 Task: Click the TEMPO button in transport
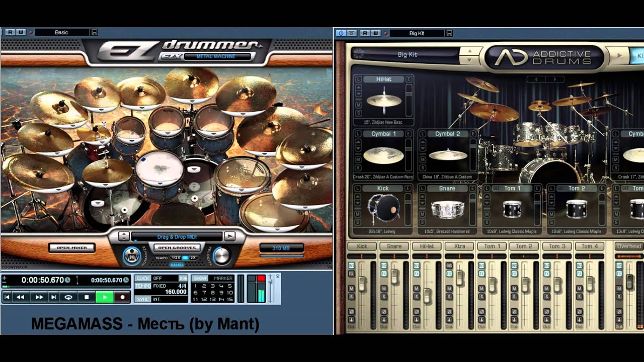pos(143,286)
